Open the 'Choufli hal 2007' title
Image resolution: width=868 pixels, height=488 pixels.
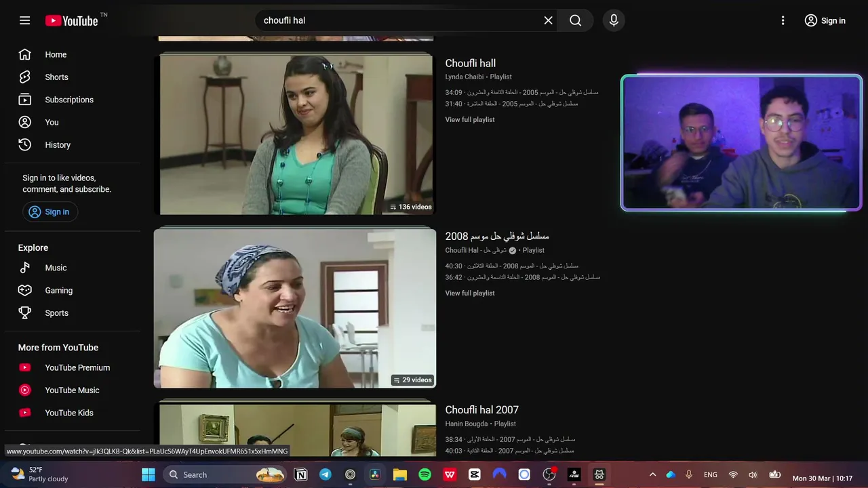point(482,409)
